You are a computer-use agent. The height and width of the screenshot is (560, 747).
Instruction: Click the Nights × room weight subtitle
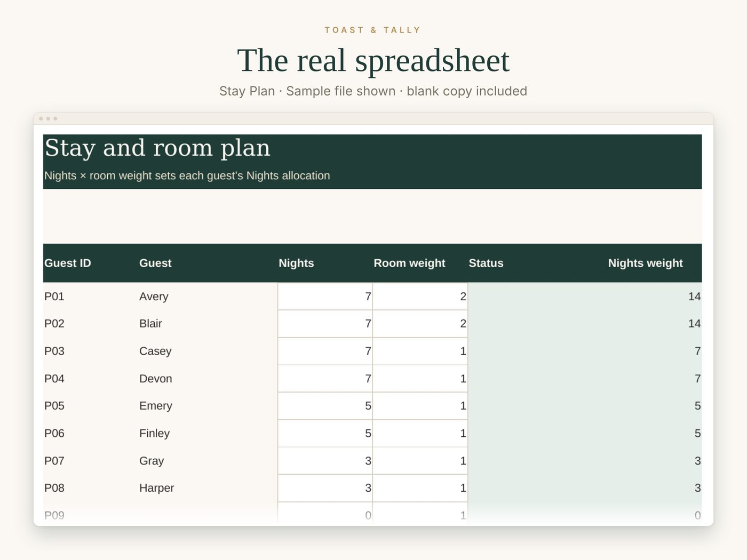187,175
